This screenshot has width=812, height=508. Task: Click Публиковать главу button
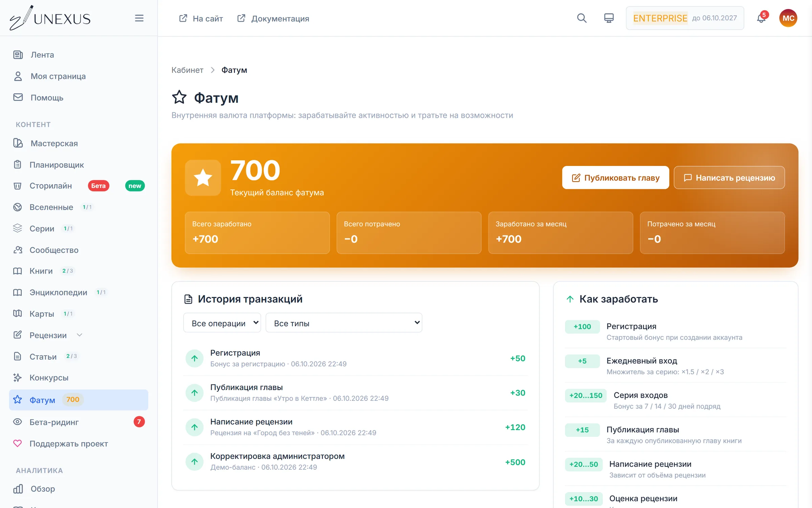615,177
